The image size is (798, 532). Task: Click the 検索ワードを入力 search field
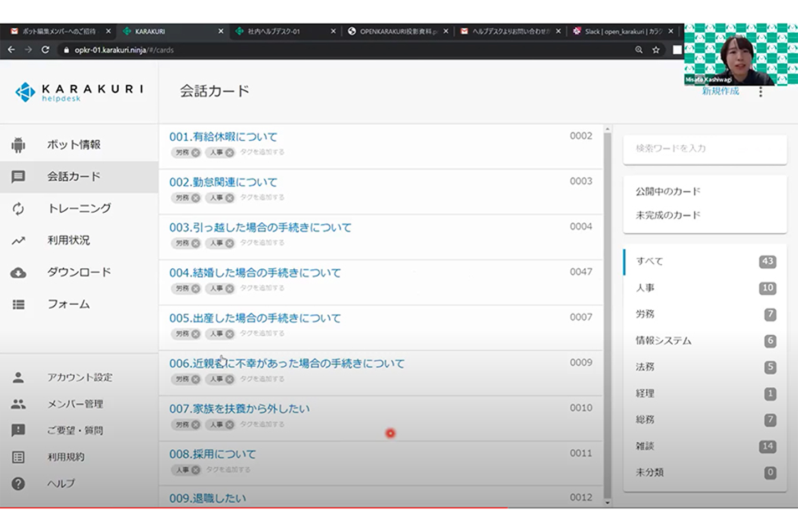click(704, 149)
